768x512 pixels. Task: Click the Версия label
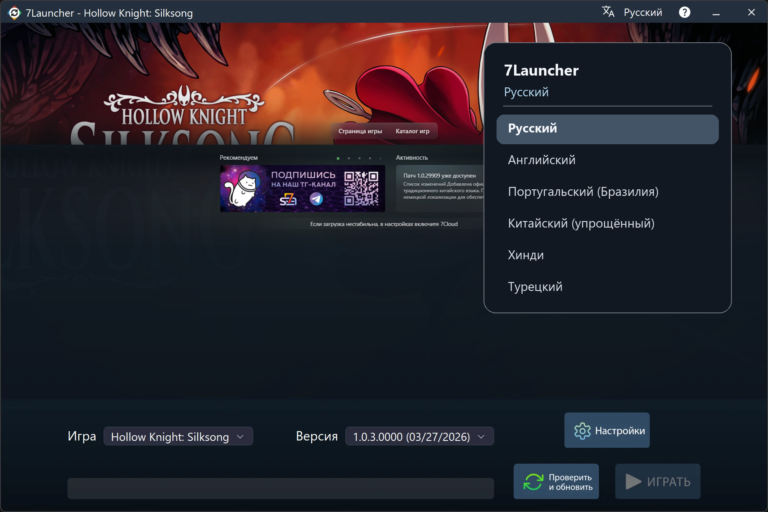pos(317,437)
